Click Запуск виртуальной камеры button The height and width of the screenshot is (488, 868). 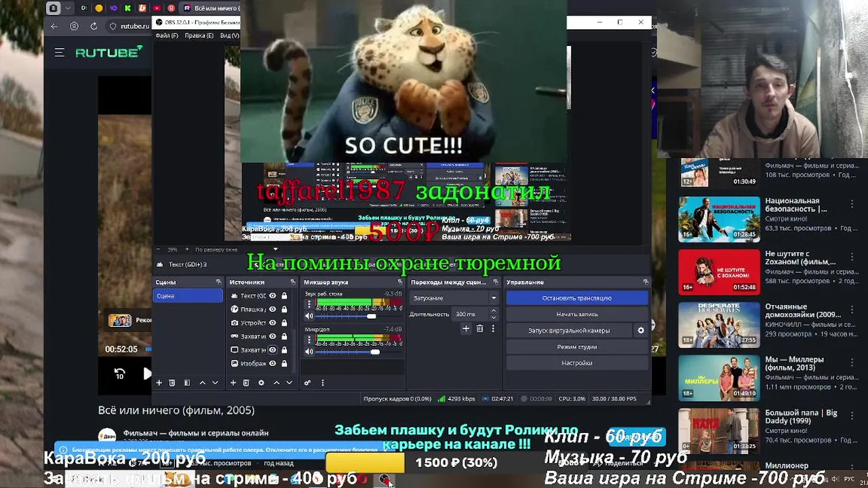click(x=569, y=331)
